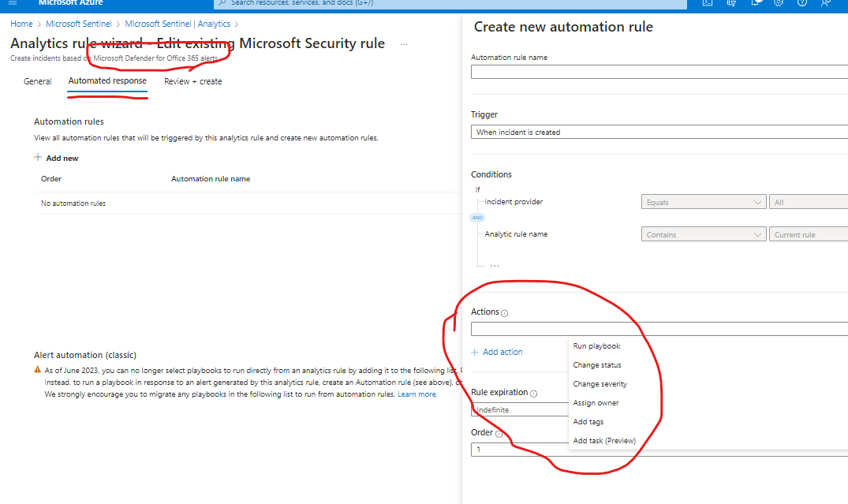Click the Incident provider condition label
This screenshot has height=504, width=848.
[514, 202]
